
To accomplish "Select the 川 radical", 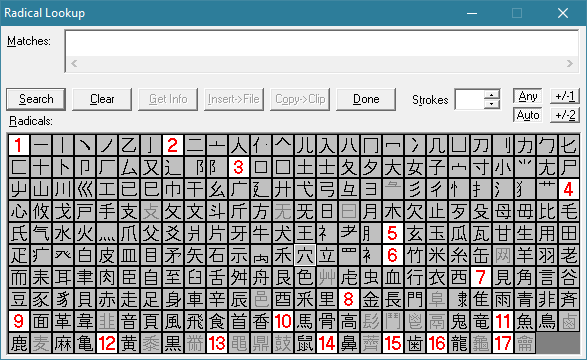I will (x=63, y=189).
